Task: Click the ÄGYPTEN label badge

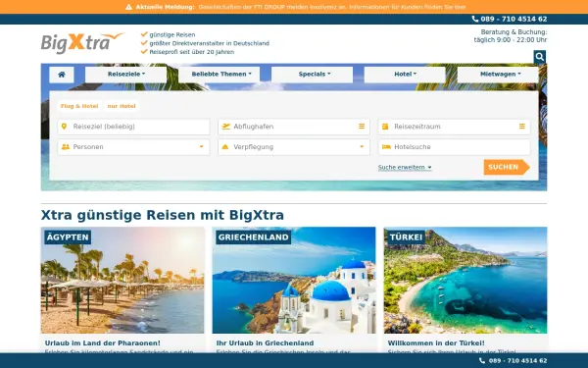Action: click(68, 237)
